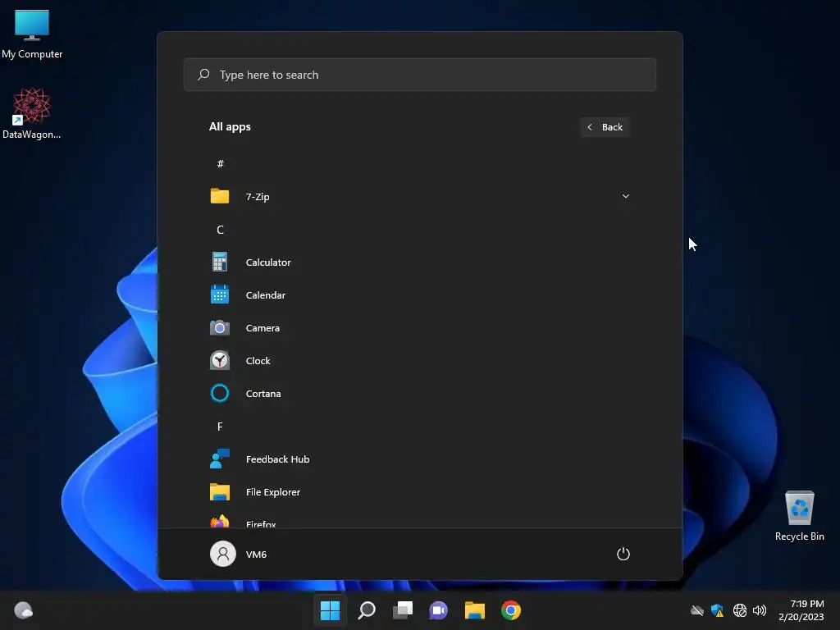Screen dimensions: 840x630
Task: Click the 'Cortana' app name
Action: tap(263, 393)
